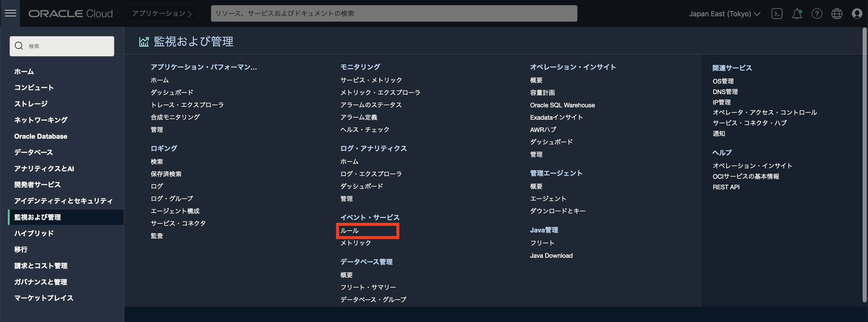The height and width of the screenshot is (322, 868).
Task: Open the help question mark icon
Action: point(817,14)
